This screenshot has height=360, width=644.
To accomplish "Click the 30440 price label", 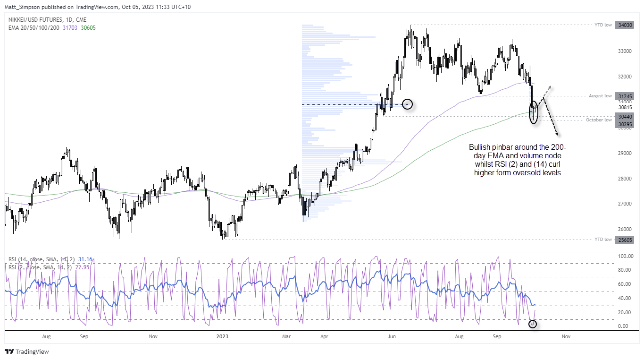I will click(625, 116).
